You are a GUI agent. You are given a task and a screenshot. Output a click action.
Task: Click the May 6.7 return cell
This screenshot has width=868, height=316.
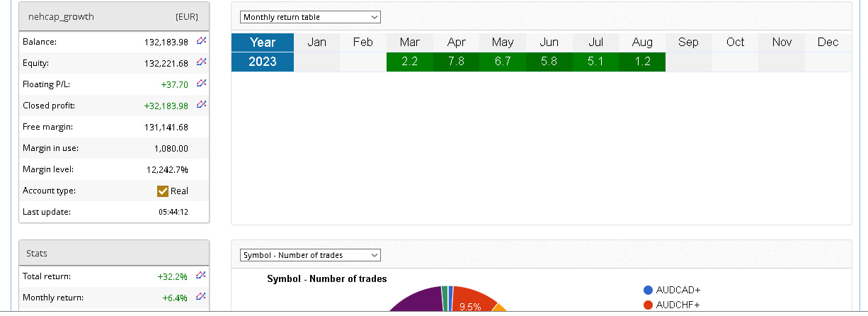503,62
